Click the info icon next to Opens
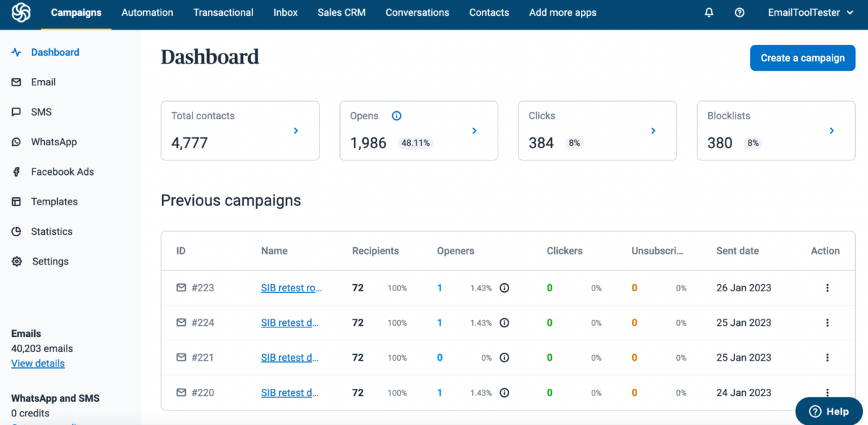 (396, 115)
